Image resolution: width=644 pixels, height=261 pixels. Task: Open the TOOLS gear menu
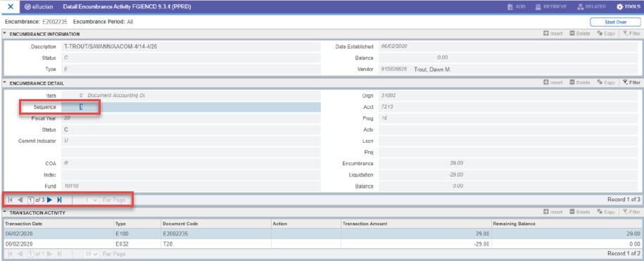[628, 7]
